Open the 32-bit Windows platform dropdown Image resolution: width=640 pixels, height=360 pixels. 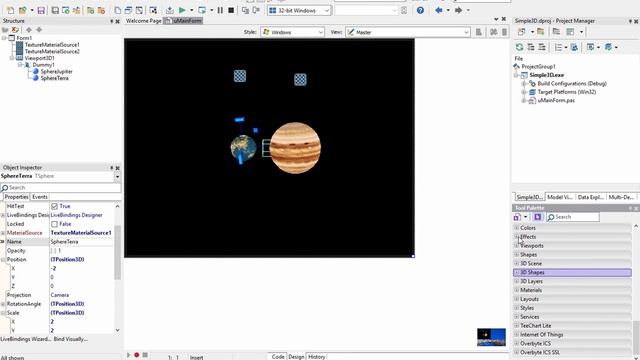pos(299,10)
